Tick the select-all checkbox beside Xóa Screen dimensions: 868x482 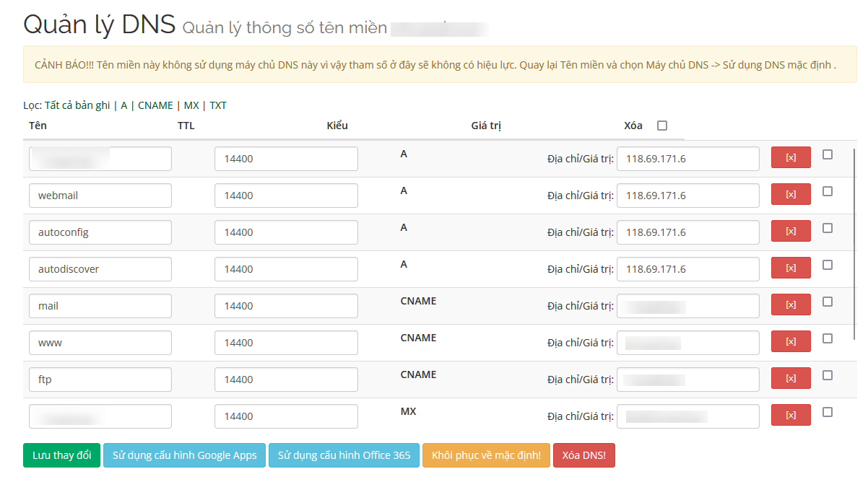click(662, 126)
